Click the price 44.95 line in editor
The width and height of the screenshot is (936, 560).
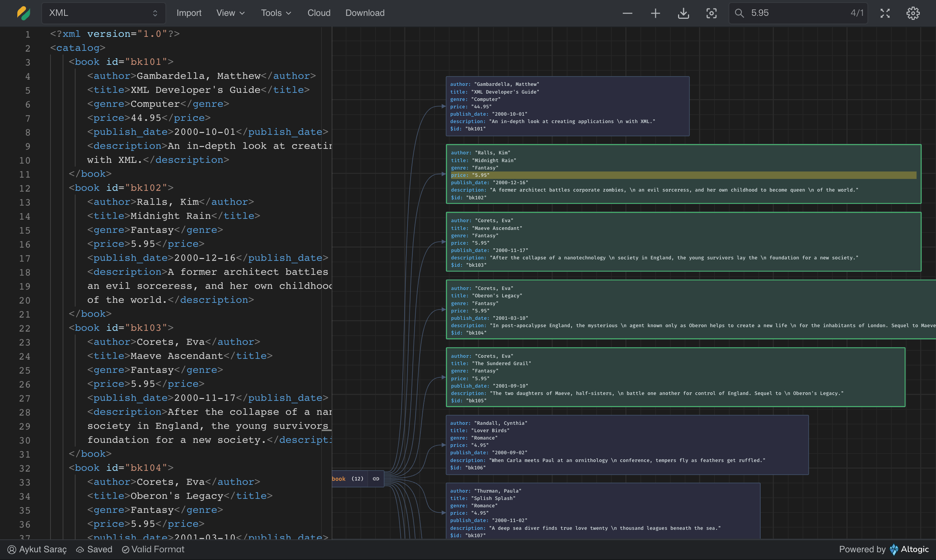[149, 118]
